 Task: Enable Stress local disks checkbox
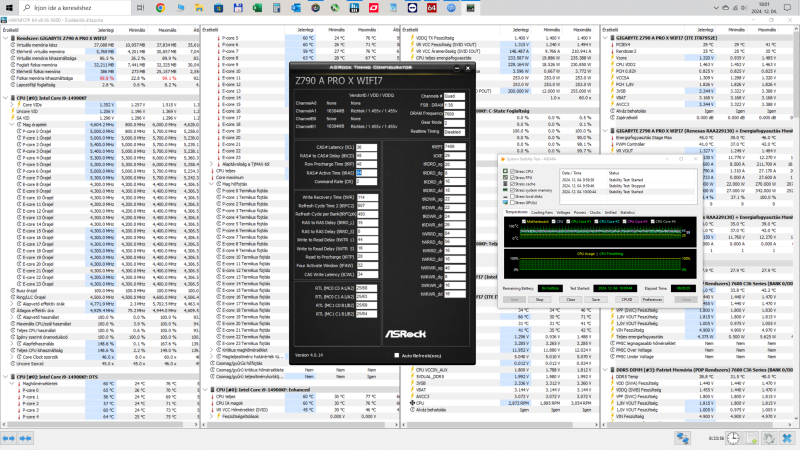coord(512,196)
